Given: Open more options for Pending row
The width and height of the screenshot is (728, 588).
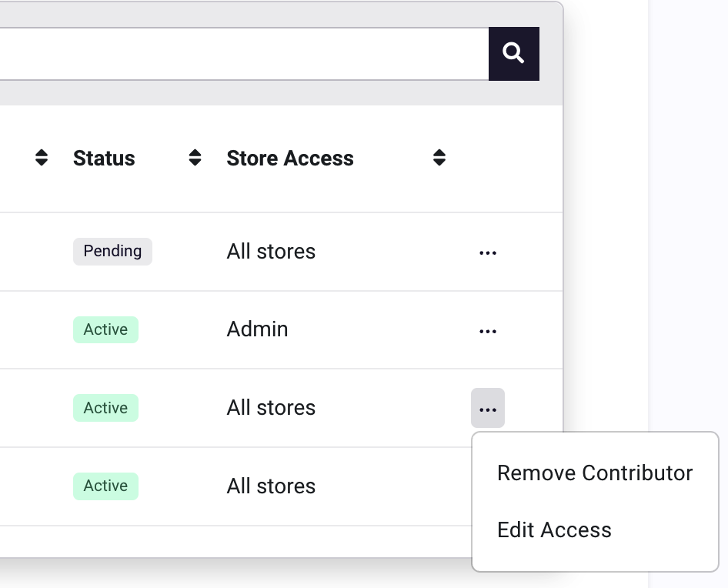Looking at the screenshot, I should [487, 252].
